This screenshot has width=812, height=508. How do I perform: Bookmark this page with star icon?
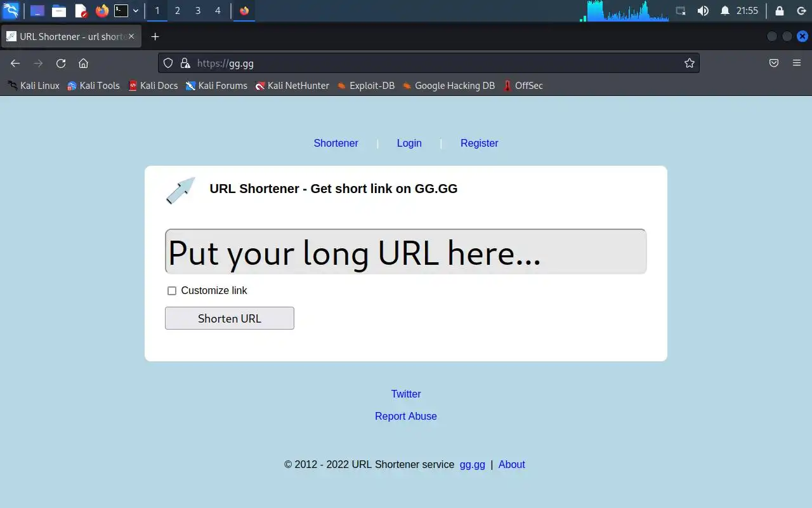(x=690, y=63)
